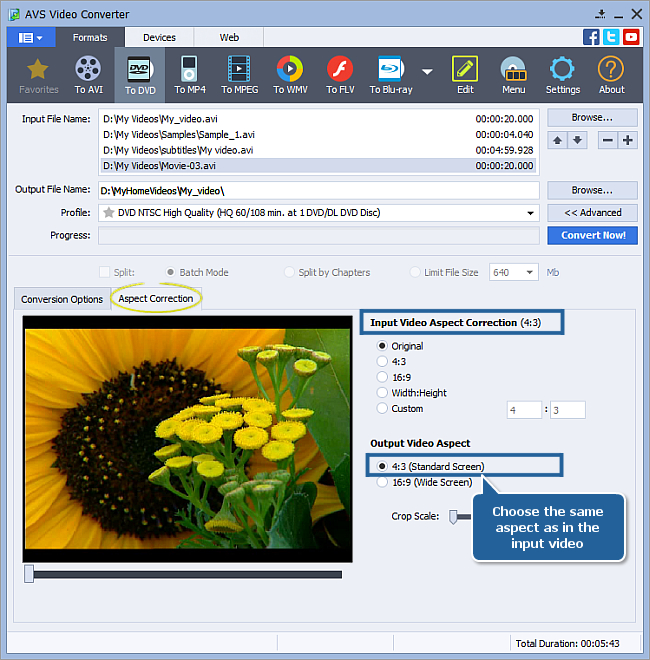Start conversion with Convert Now!

click(x=592, y=235)
